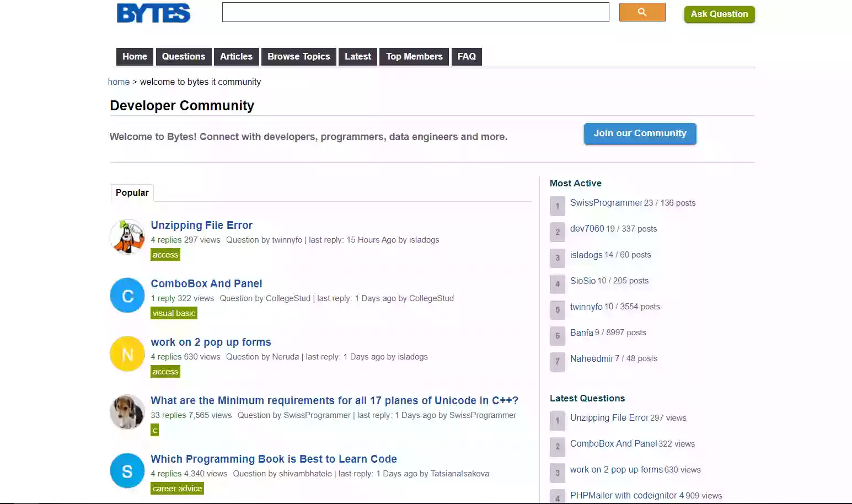Click the visual basic tag
Screen dimensions: 852x504
pyautogui.click(x=174, y=313)
